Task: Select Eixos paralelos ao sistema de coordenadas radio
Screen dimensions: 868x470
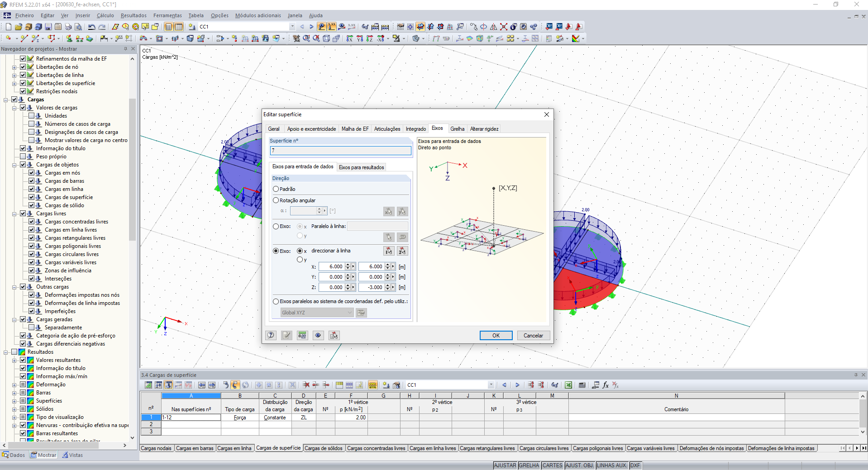Action: (x=276, y=301)
